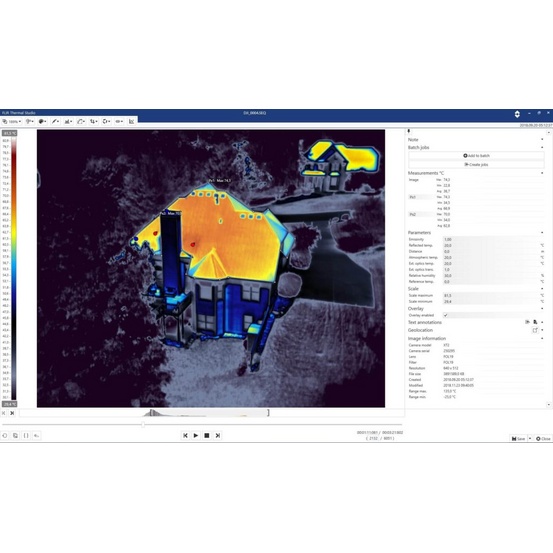Click the first icon left of histogram bar
Image resolution: width=553 pixels, height=553 pixels.
pyautogui.click(x=4, y=413)
